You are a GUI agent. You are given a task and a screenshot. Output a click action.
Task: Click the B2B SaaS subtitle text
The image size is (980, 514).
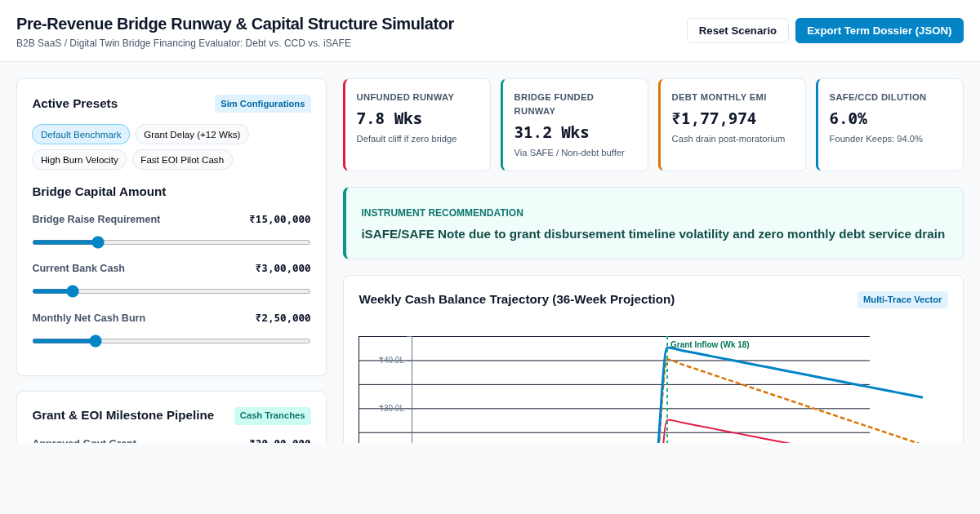[184, 43]
